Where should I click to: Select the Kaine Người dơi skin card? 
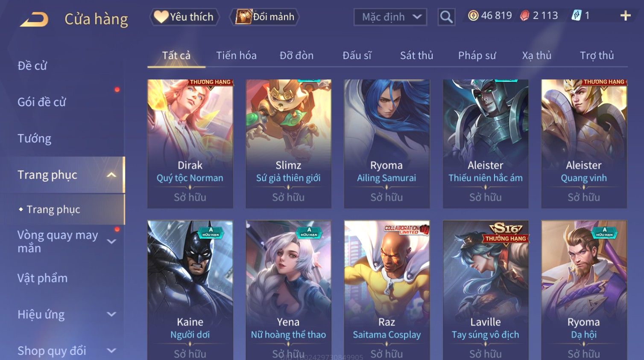click(x=190, y=290)
